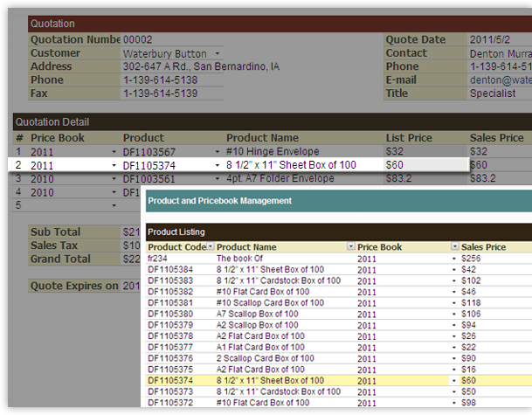Select A1 Flat Card Box of 100

[x=260, y=348]
